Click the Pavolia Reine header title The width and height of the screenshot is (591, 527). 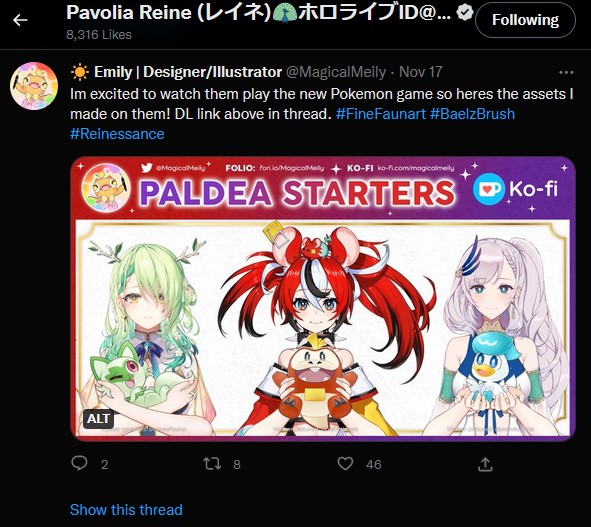pyautogui.click(x=259, y=13)
